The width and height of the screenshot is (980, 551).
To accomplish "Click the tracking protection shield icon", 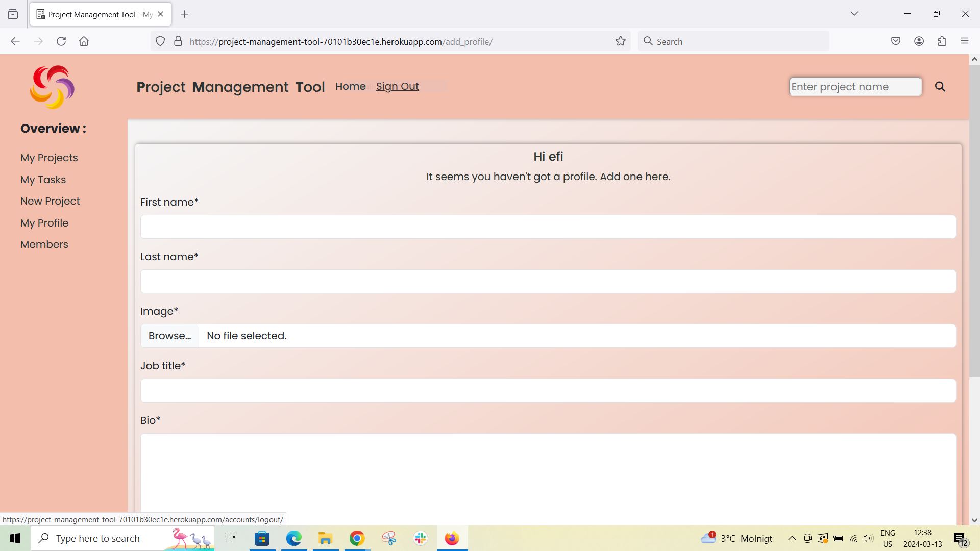I will 160,41.
